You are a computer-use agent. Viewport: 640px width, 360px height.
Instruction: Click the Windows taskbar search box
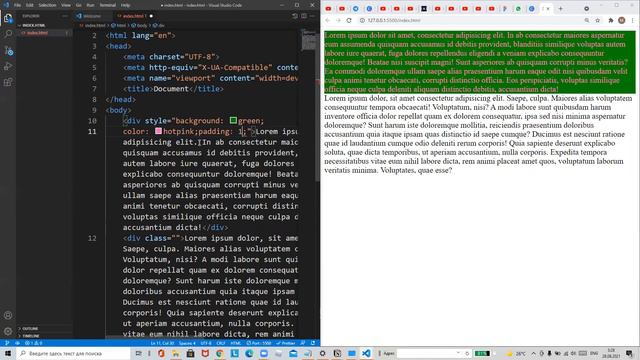(x=73, y=353)
